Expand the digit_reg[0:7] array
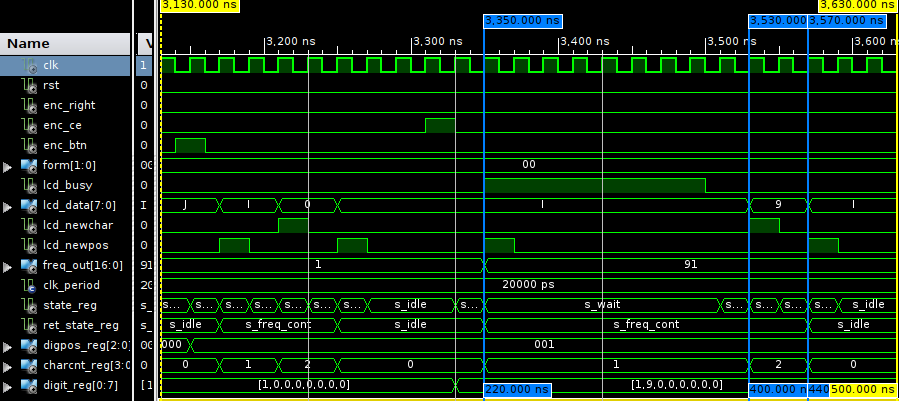The height and width of the screenshot is (401, 899). coord(9,385)
